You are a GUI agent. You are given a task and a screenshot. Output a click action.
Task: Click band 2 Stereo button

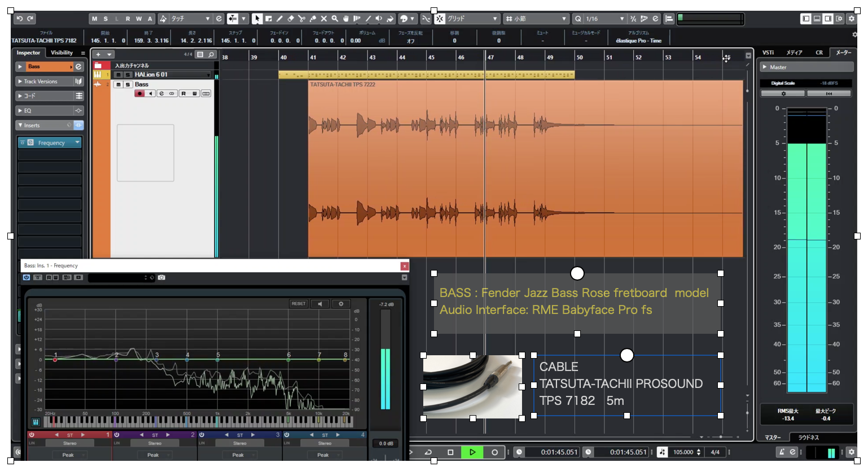[x=155, y=443]
